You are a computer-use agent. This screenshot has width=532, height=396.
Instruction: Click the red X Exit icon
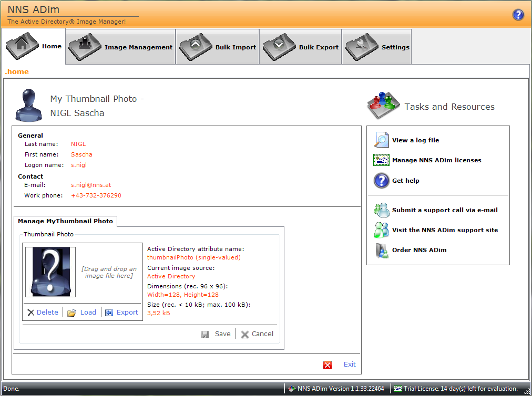pos(328,365)
